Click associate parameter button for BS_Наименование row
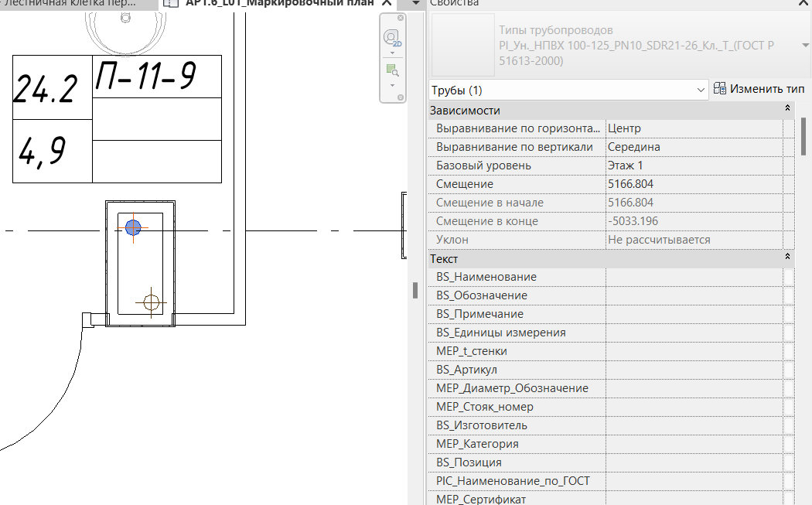The image size is (812, 505). [789, 277]
